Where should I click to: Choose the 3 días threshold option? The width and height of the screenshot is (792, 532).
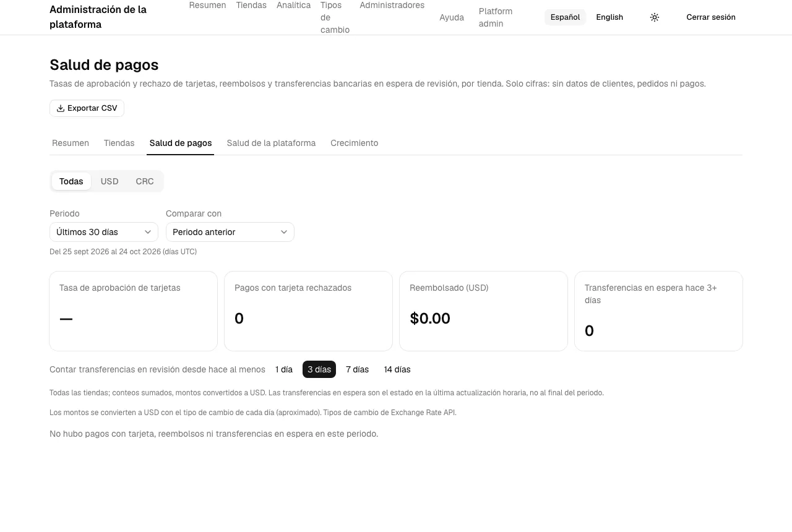coord(319,369)
